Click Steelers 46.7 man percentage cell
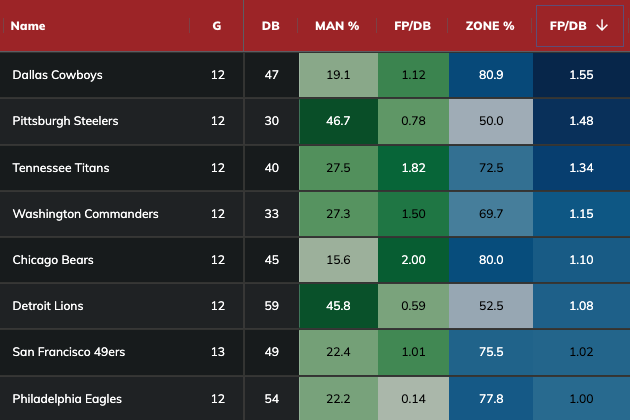Image resolution: width=630 pixels, height=420 pixels. 337,121
